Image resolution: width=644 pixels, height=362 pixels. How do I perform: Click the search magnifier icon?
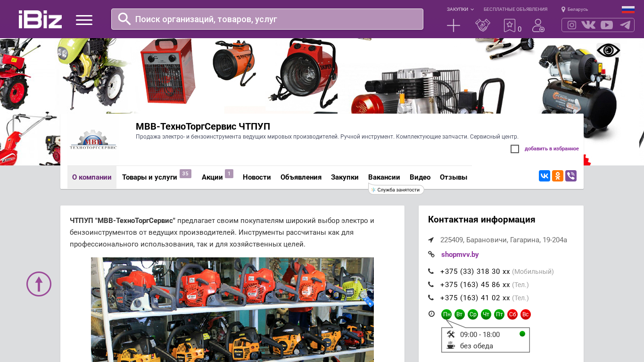point(124,19)
